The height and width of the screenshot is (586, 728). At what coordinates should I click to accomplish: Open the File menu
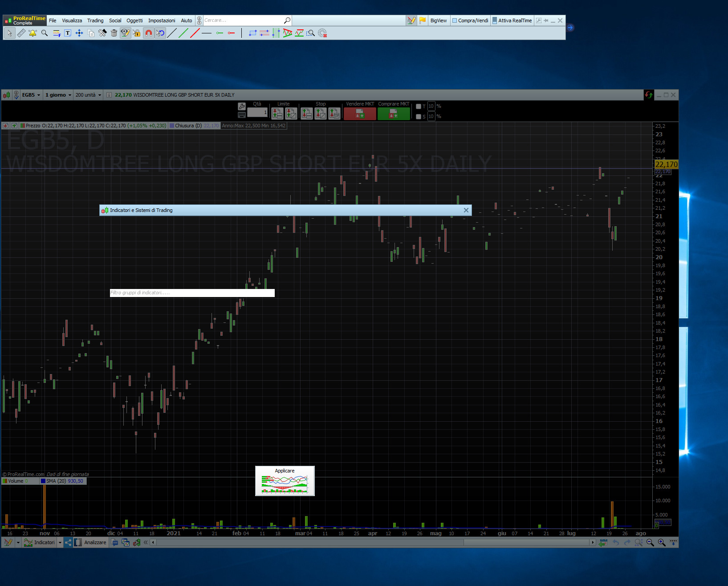click(x=53, y=20)
